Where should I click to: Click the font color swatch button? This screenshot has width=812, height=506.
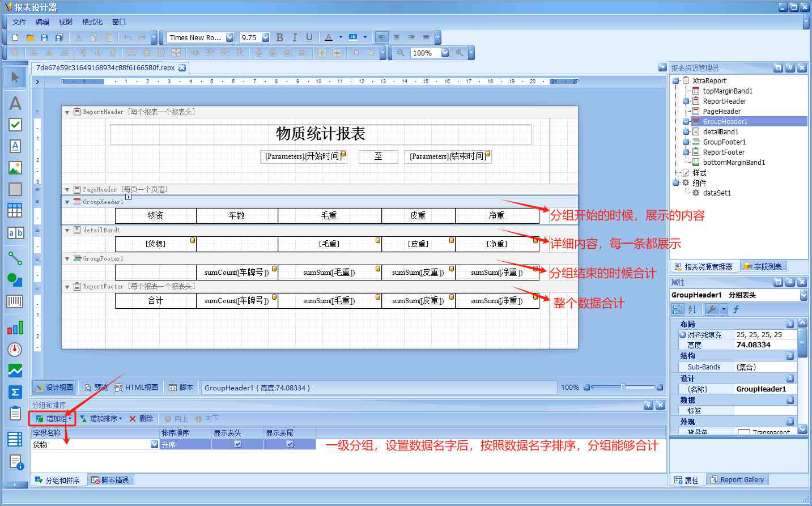click(329, 38)
